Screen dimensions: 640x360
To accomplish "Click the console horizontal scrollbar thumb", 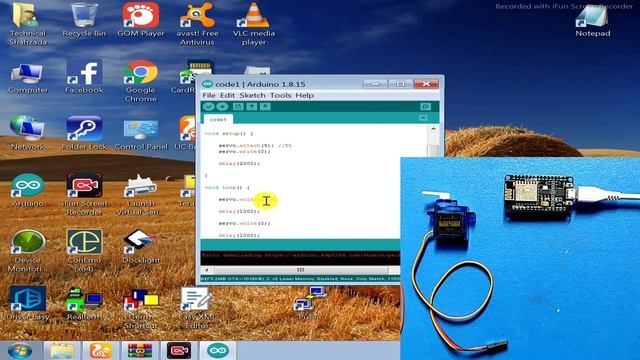I will (301, 270).
